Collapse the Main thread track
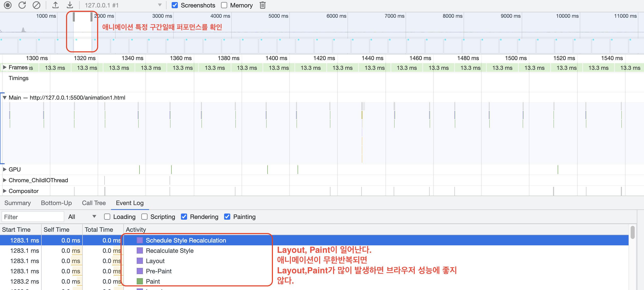644x290 pixels. 5,98
